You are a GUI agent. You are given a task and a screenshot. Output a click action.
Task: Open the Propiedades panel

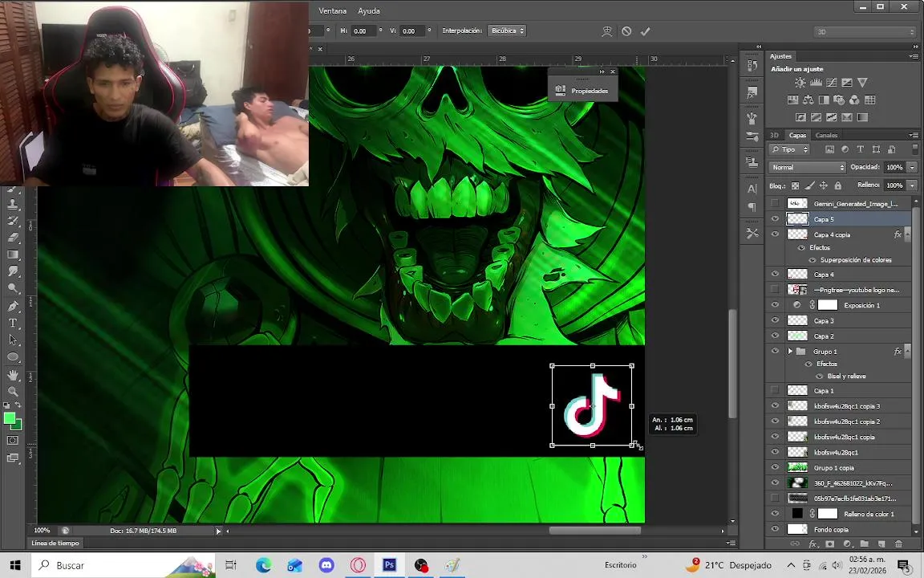pos(583,91)
